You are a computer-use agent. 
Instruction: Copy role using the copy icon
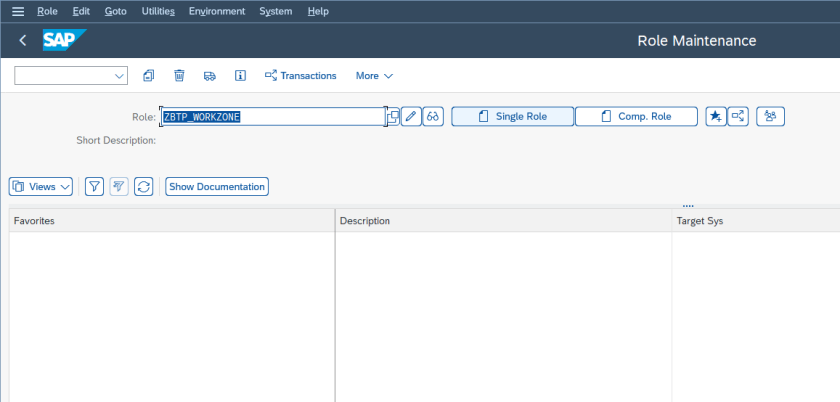click(x=148, y=76)
